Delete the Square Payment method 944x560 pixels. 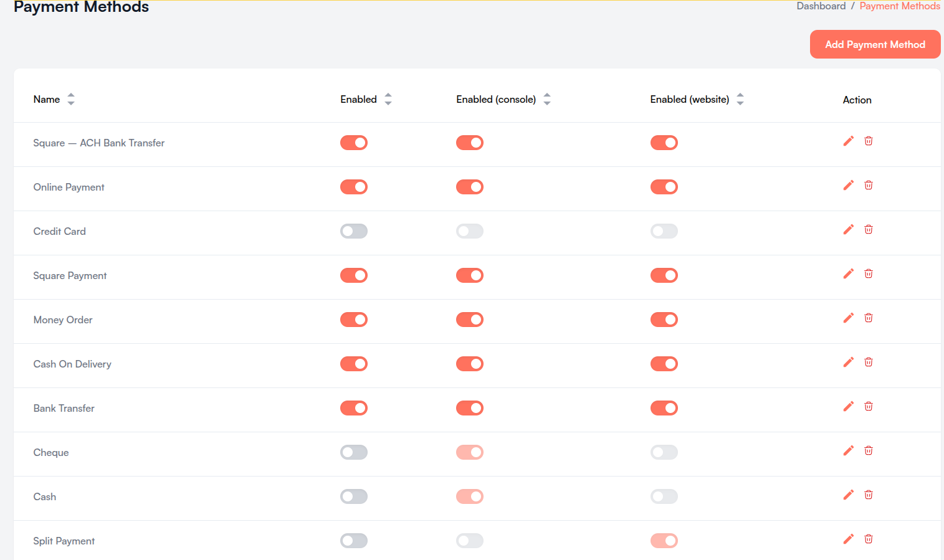tap(869, 274)
